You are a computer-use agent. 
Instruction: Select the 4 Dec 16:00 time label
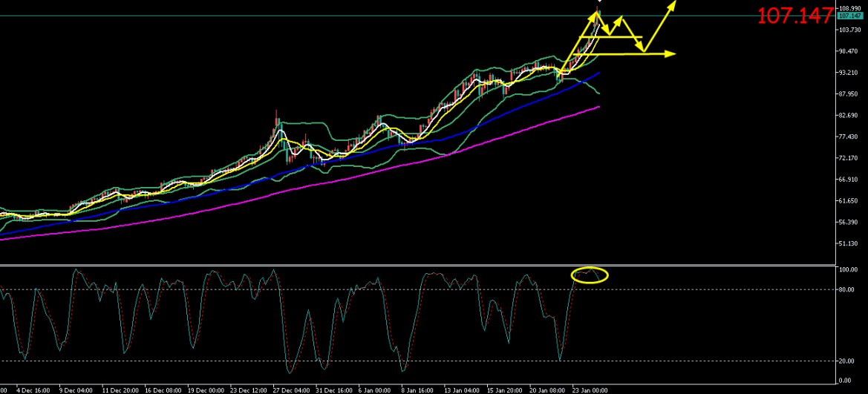[34, 389]
